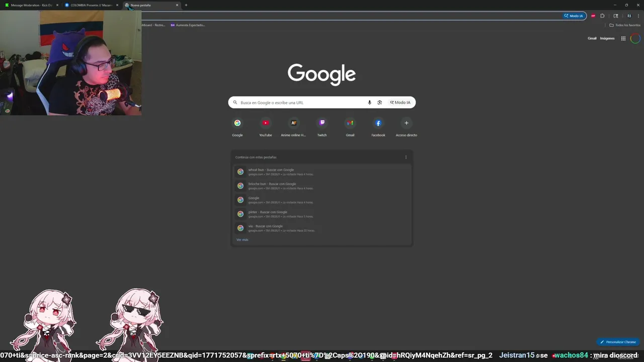This screenshot has height=362, width=644.
Task: Click the Personalizar Chrome button
Action: [618, 342]
